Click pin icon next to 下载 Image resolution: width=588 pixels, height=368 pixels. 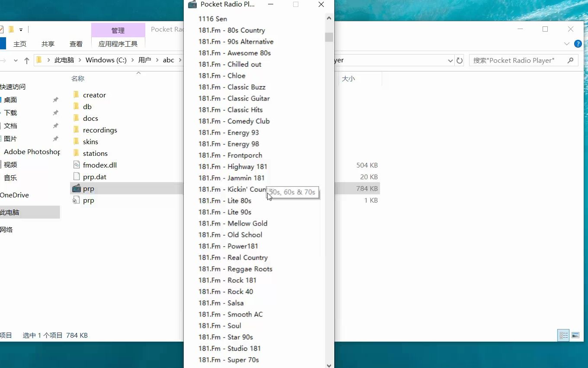[x=55, y=113]
